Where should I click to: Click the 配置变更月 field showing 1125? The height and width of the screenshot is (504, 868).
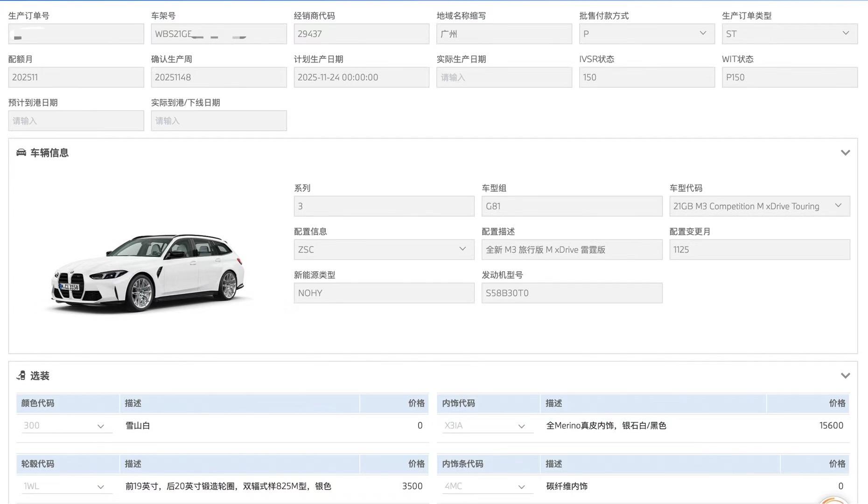(x=760, y=249)
